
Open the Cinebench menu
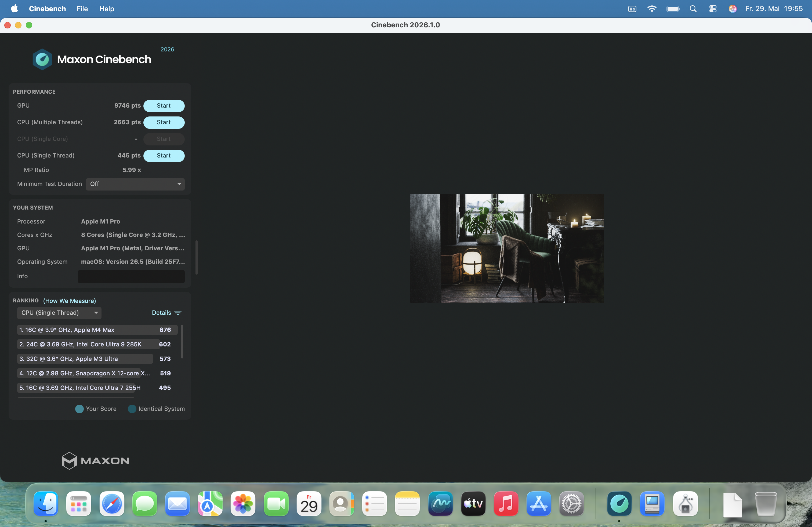coord(47,9)
